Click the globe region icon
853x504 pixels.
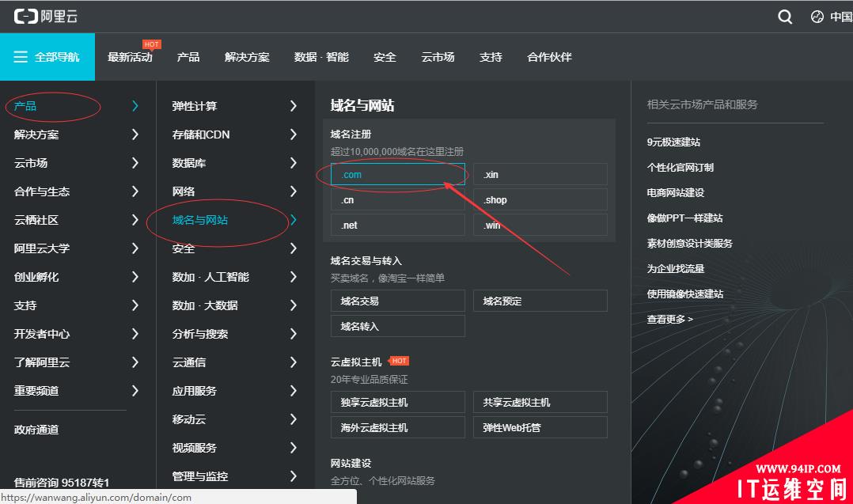817,17
